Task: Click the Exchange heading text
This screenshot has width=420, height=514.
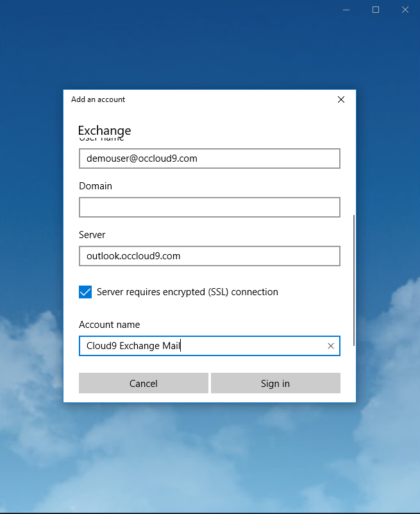Action: pos(105,131)
